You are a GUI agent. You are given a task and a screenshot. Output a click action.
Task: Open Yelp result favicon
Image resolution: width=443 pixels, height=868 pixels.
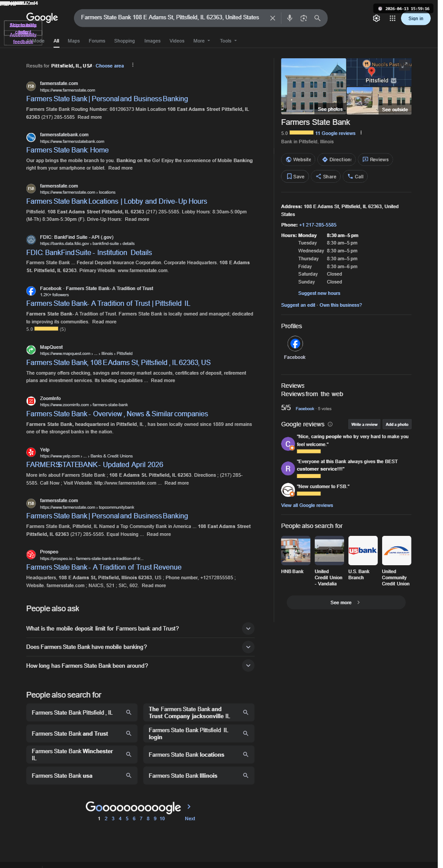click(x=31, y=452)
